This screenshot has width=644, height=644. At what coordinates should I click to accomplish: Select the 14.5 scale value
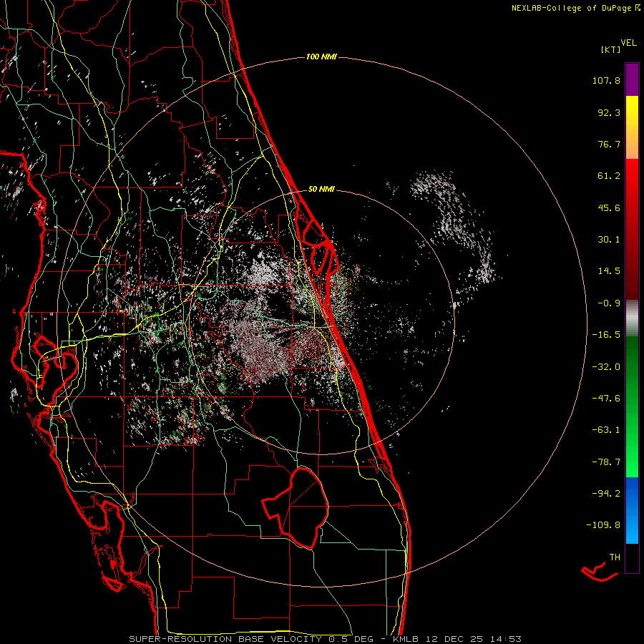[x=609, y=271]
